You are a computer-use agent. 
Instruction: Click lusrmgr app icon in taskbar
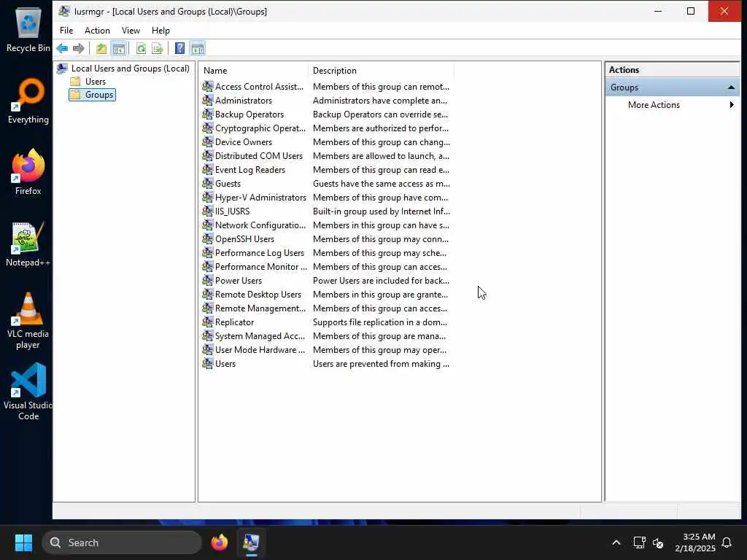[x=251, y=542]
